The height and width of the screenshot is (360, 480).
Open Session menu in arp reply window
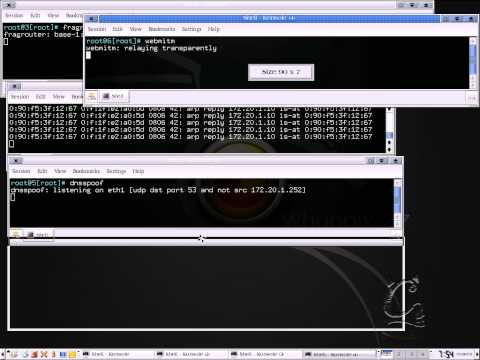(20, 97)
